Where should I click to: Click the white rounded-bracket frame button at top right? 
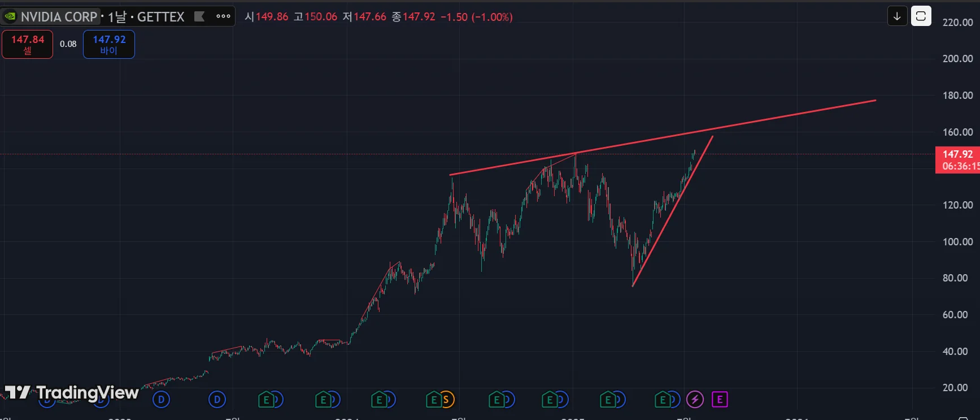pyautogui.click(x=921, y=16)
